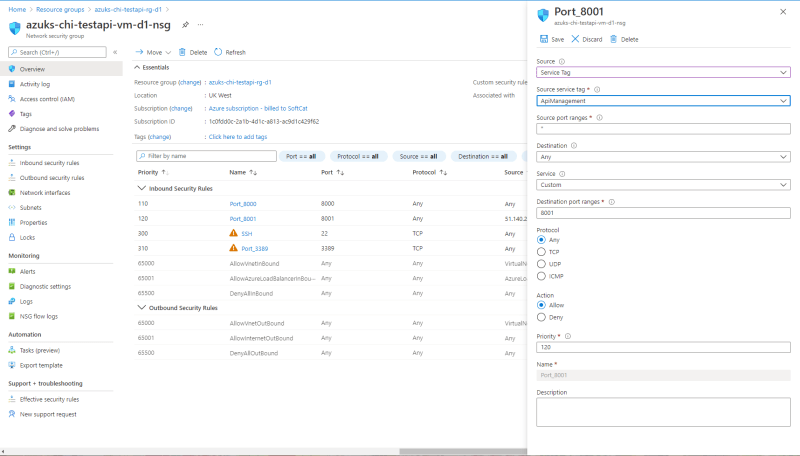Click the Description text area
This screenshot has height=456, width=800.
pyautogui.click(x=663, y=412)
